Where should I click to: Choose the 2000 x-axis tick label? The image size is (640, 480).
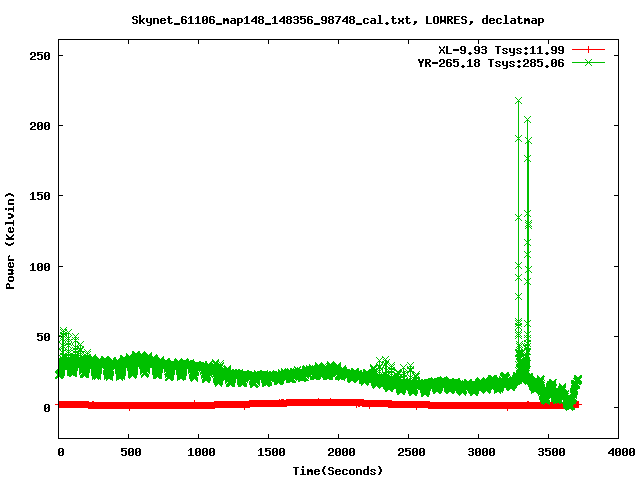[x=338, y=453]
